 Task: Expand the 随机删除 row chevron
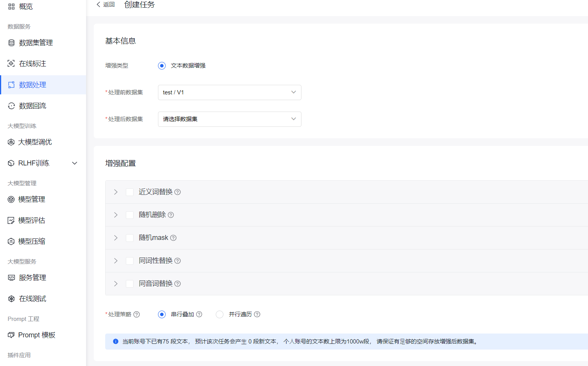pyautogui.click(x=116, y=215)
